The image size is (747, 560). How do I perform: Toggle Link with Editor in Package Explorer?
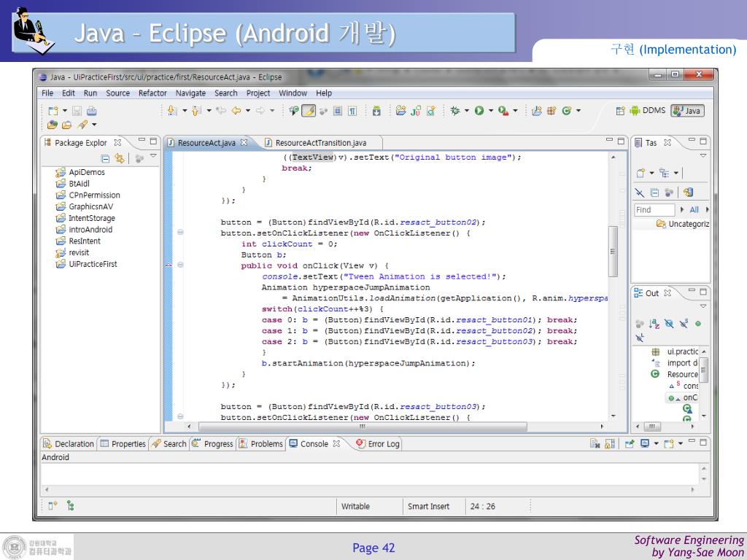[x=120, y=158]
